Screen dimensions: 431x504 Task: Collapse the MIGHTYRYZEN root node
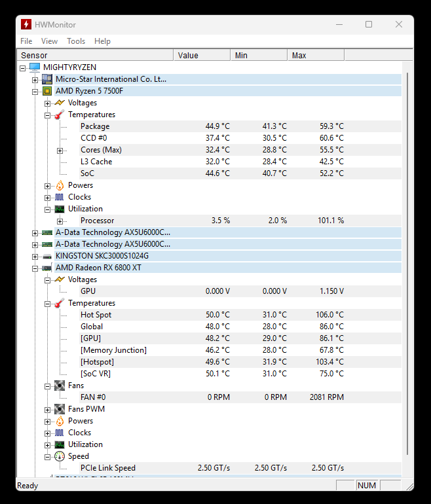click(22, 68)
